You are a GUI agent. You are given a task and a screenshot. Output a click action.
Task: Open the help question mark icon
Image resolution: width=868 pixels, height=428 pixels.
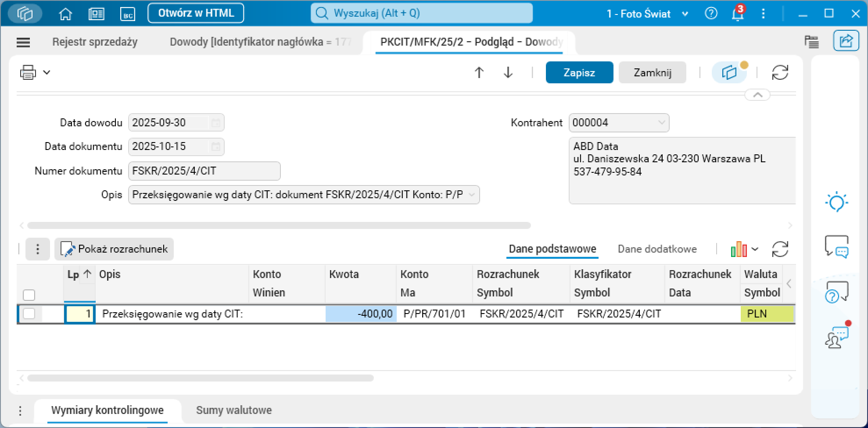click(711, 14)
